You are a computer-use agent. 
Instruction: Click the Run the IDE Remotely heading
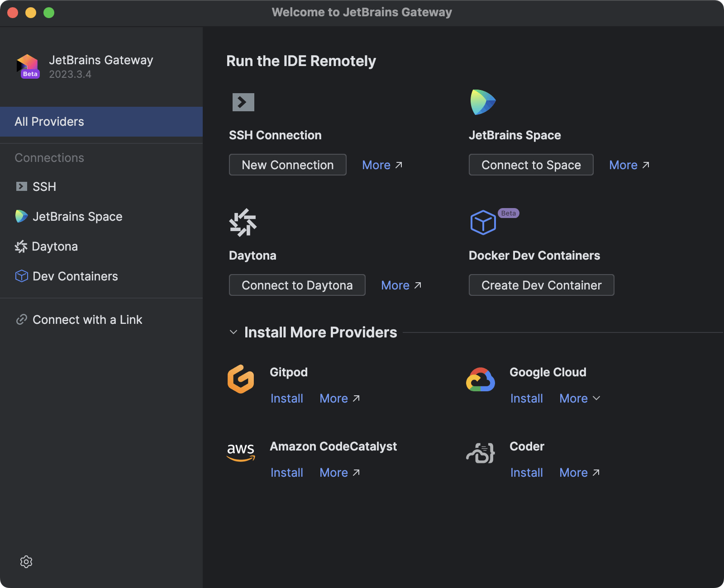point(301,61)
